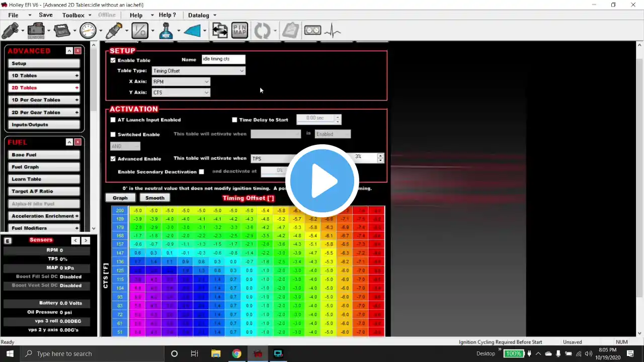This screenshot has height=362, width=644.
Task: Select the 0.3 cell in row 147
Action: point(154,253)
